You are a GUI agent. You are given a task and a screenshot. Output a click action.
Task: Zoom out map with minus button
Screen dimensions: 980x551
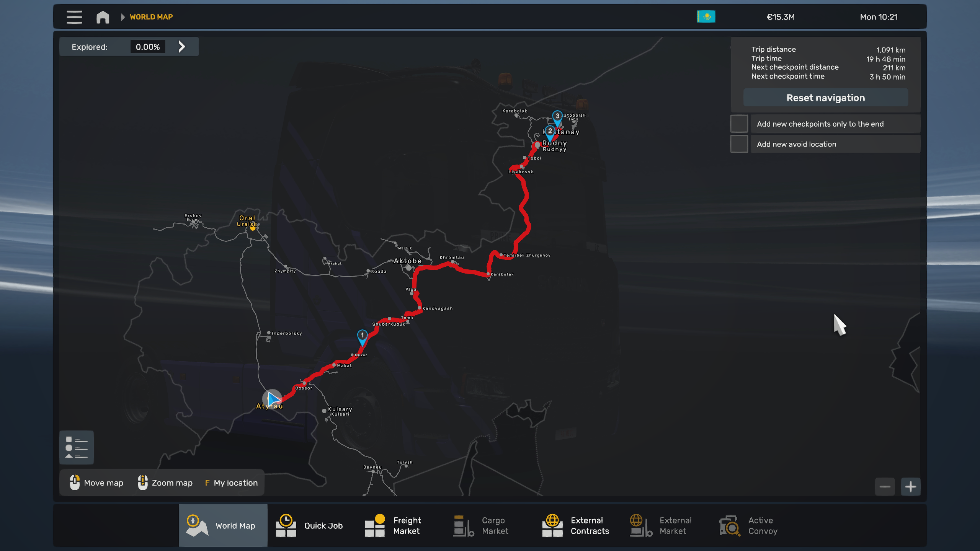click(x=885, y=487)
